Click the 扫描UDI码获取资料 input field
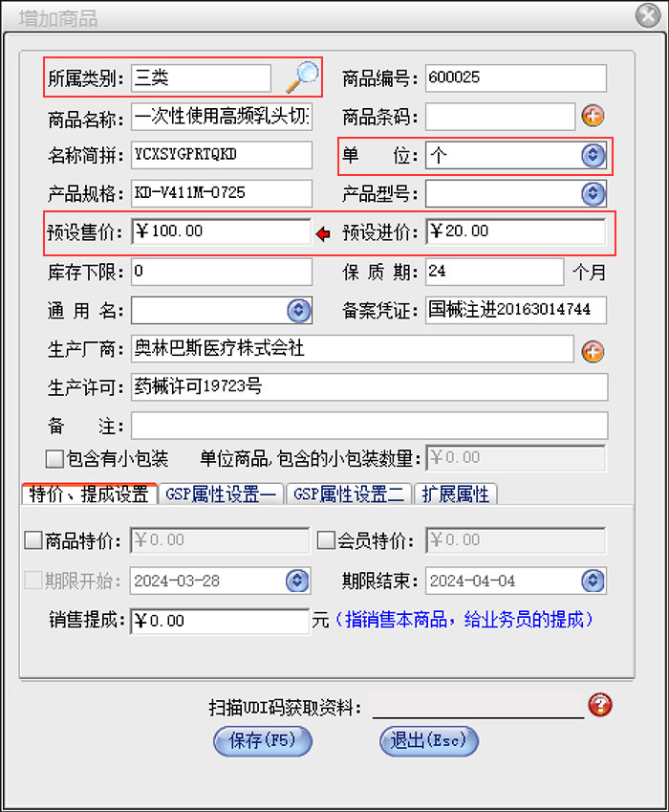The height and width of the screenshot is (812, 669). coord(477,707)
